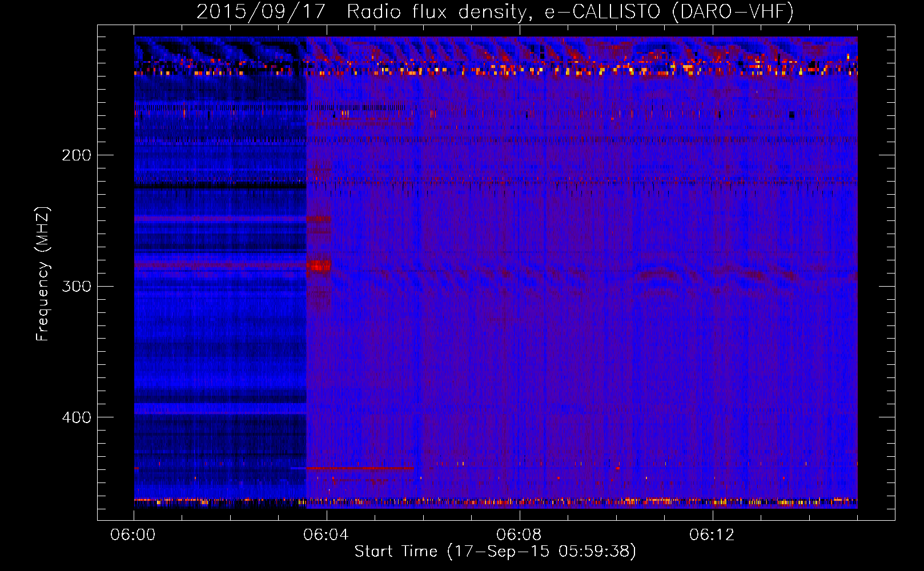Click the 400 frequency tick label
This screenshot has width=924, height=571.
pos(77,417)
